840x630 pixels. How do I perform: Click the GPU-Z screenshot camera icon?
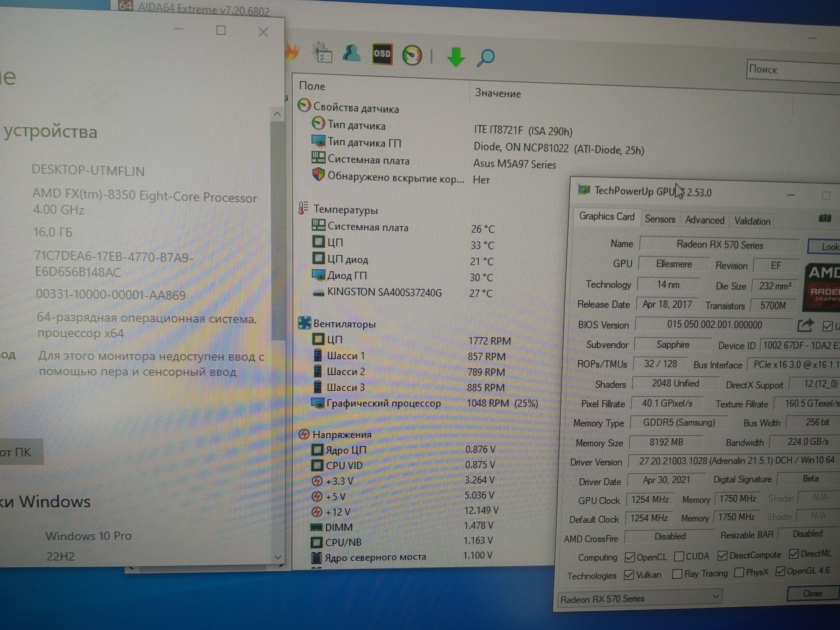(825, 218)
